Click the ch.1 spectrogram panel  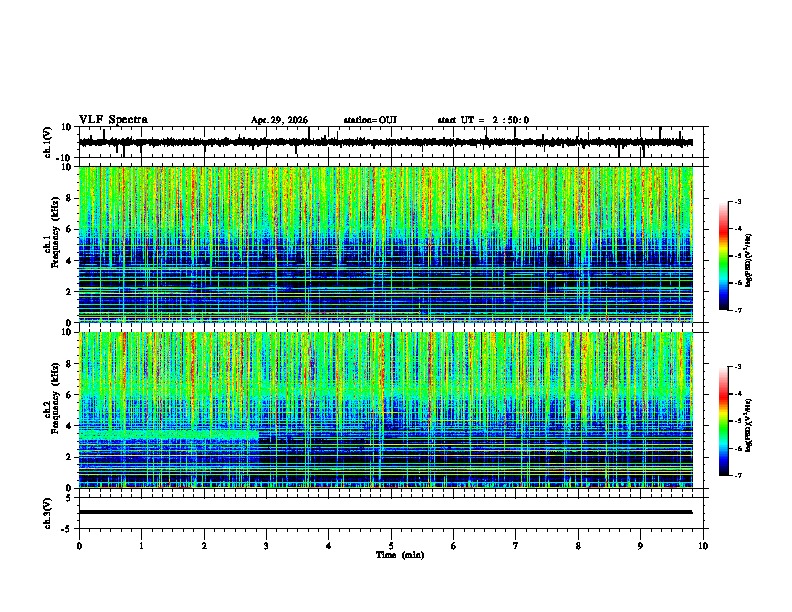tap(386, 244)
